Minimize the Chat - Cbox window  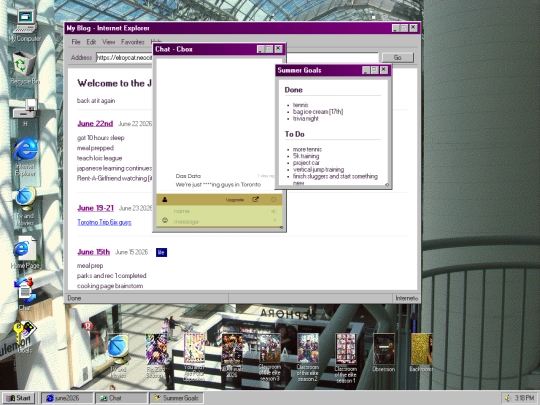pyautogui.click(x=261, y=49)
